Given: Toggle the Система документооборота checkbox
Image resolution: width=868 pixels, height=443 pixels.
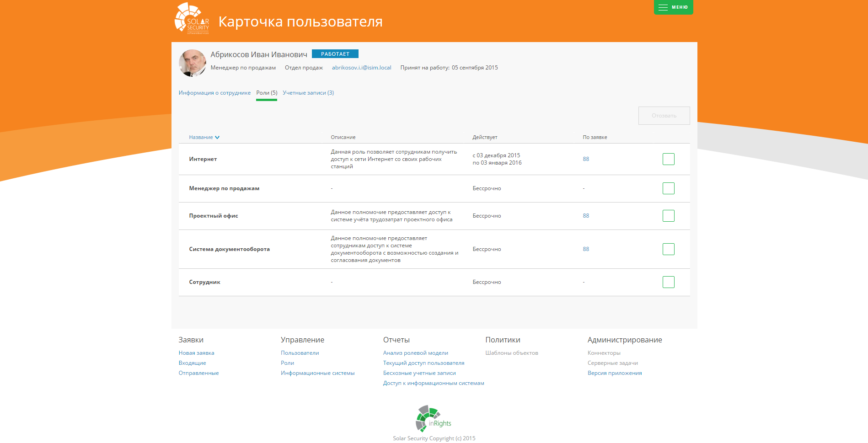Looking at the screenshot, I should point(668,249).
